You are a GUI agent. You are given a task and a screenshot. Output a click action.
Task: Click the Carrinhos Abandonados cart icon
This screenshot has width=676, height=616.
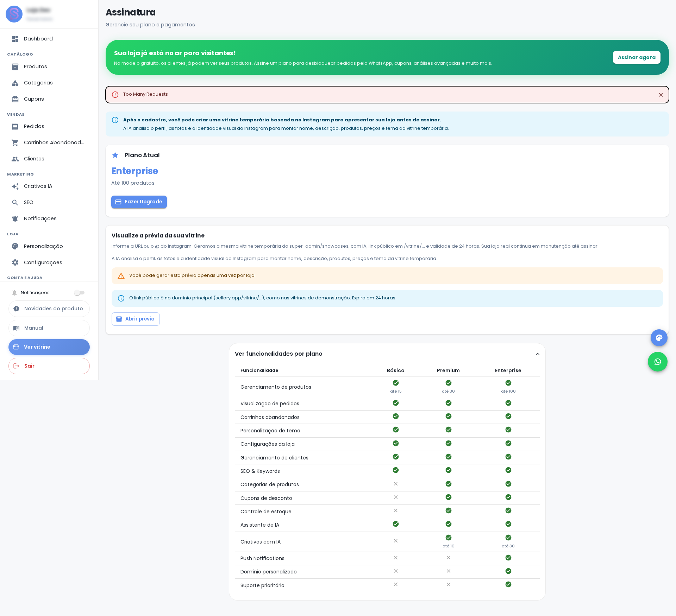(x=15, y=143)
